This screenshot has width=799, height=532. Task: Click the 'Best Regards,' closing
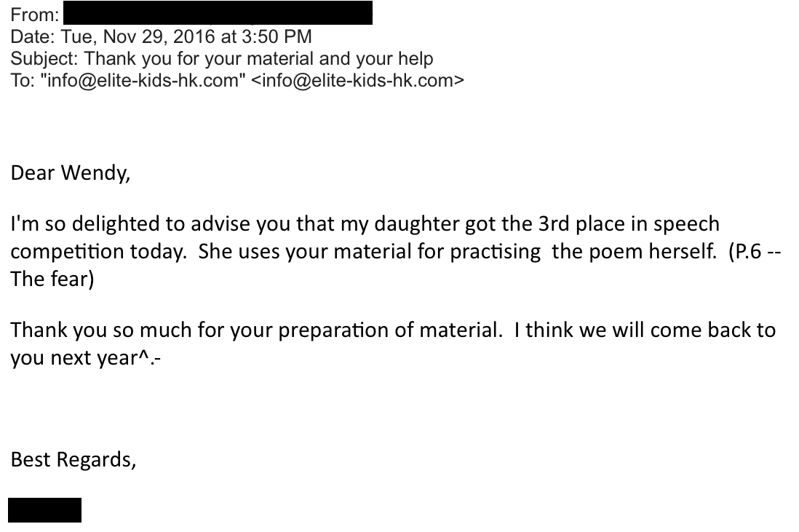pyautogui.click(x=73, y=460)
